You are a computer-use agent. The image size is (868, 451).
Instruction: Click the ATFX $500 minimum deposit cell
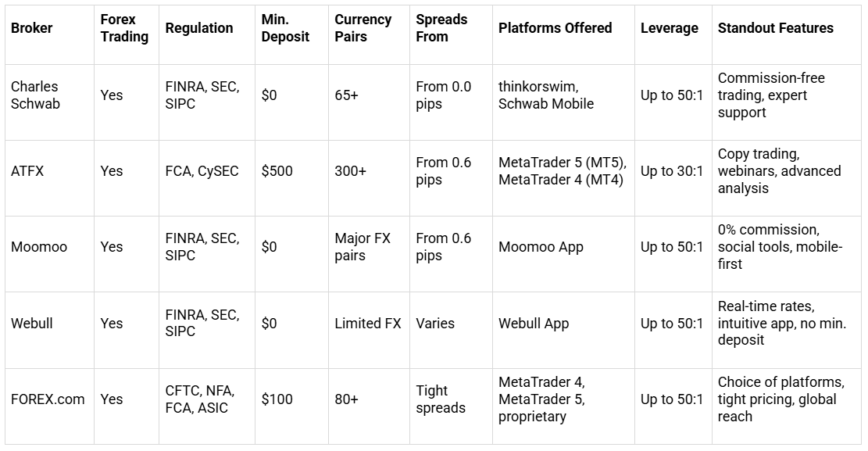[277, 171]
